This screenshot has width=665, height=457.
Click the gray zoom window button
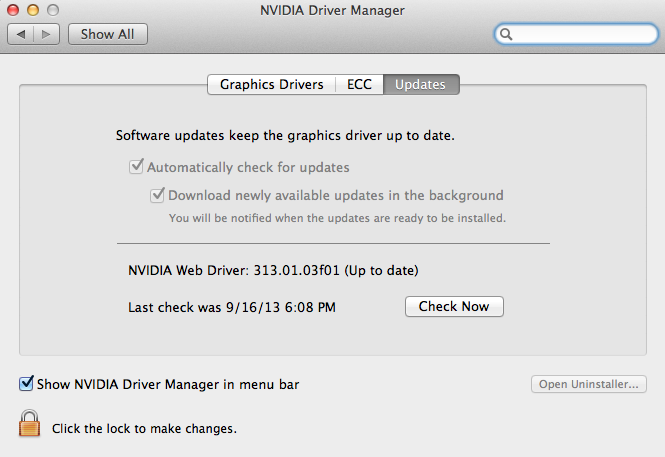tap(53, 10)
